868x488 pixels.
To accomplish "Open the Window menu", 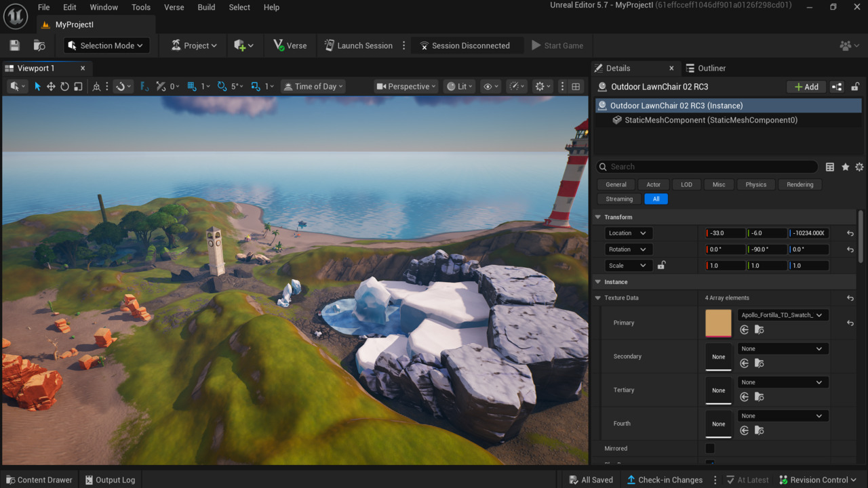I will (104, 7).
